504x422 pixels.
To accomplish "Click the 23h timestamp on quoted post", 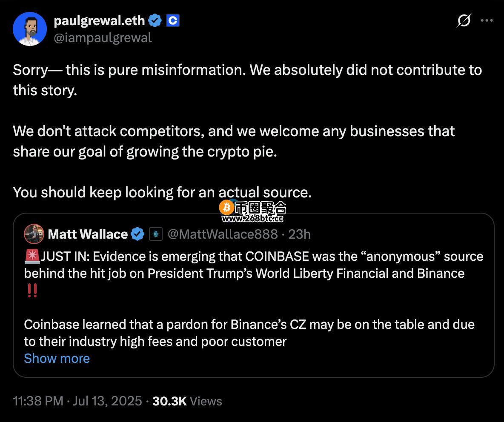I will [299, 234].
